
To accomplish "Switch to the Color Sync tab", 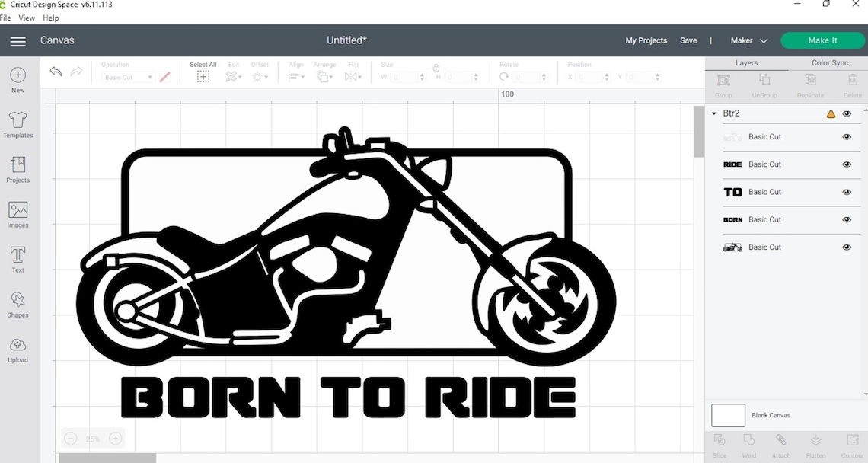I will pos(830,62).
